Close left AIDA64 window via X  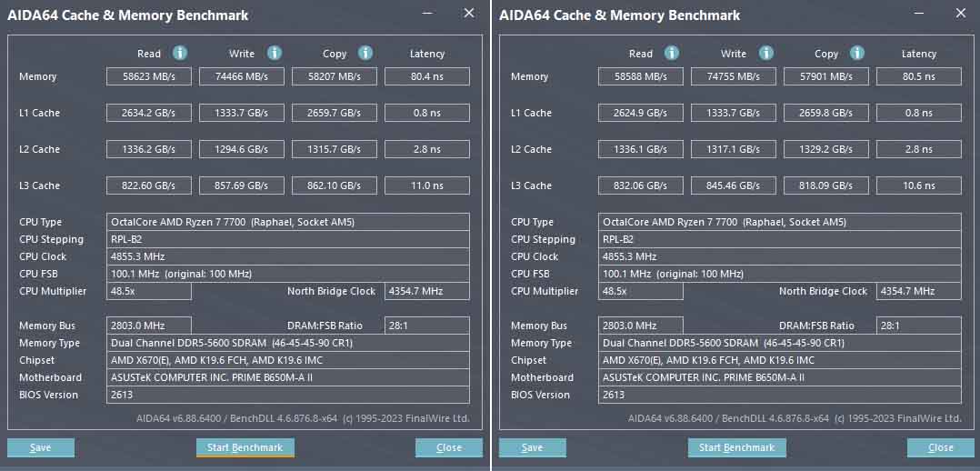[x=469, y=13]
